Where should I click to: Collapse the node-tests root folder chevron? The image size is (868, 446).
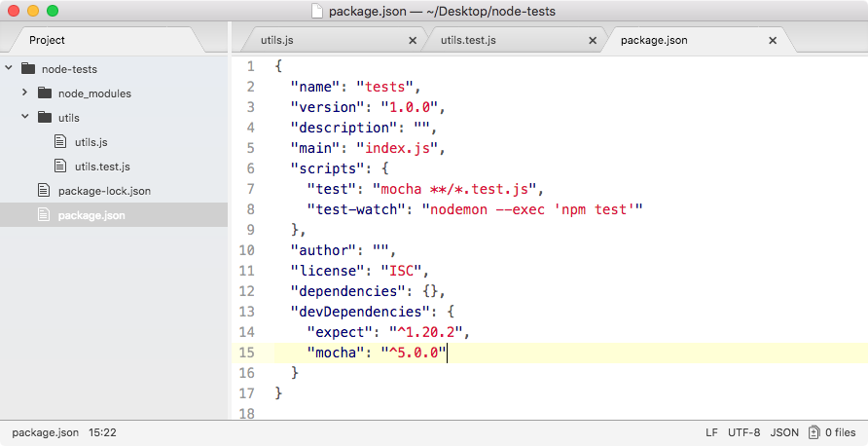coord(9,69)
